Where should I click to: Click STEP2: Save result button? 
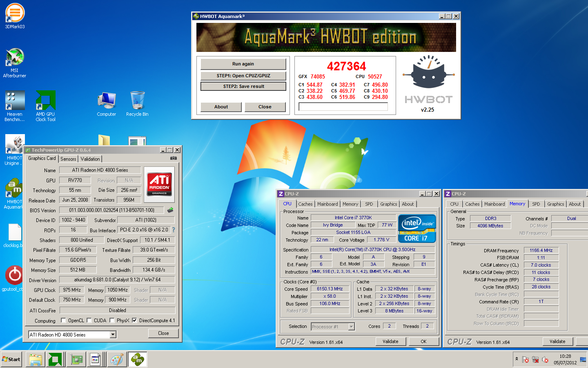point(243,86)
